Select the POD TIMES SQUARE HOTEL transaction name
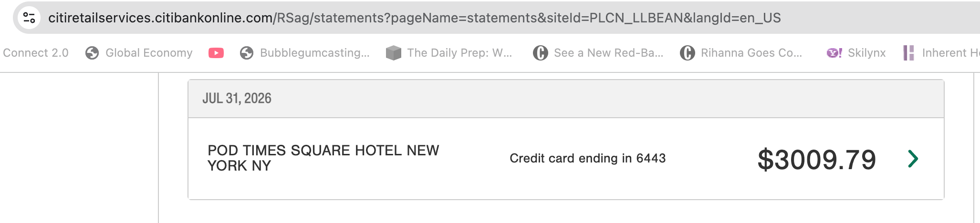 tap(323, 158)
